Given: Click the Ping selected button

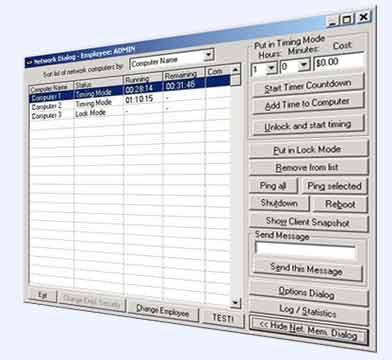Looking at the screenshot, I should [x=335, y=186].
